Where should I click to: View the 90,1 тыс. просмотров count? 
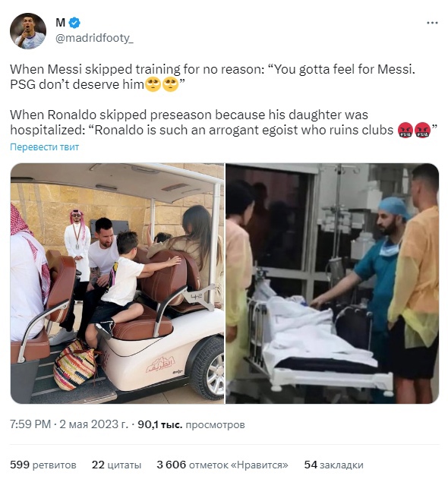[191, 424]
